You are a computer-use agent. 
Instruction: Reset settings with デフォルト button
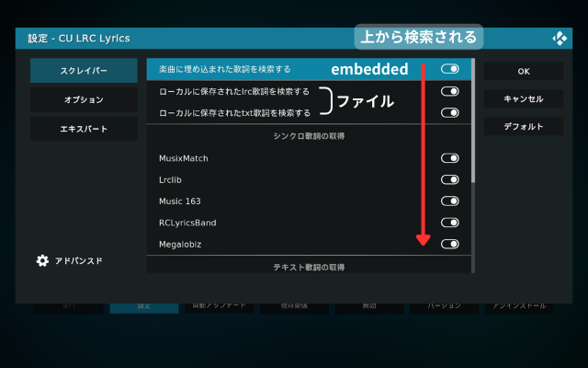pos(524,126)
